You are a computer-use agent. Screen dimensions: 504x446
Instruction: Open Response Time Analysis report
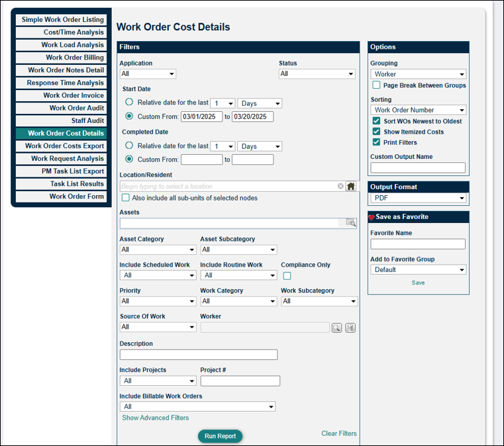(61, 83)
